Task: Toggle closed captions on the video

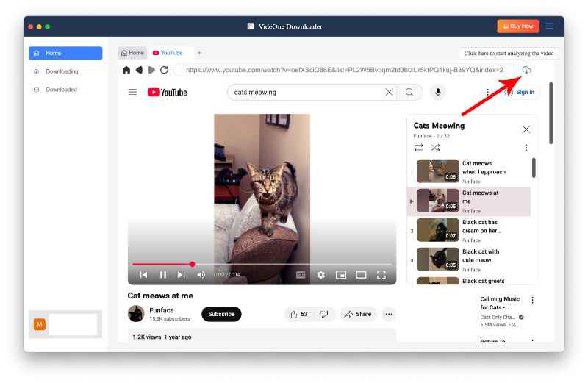Action: click(301, 275)
